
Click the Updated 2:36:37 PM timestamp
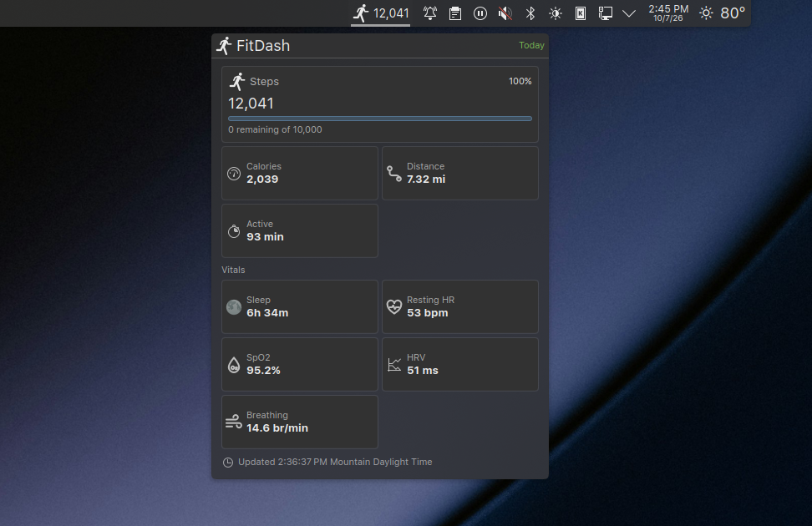[335, 462]
